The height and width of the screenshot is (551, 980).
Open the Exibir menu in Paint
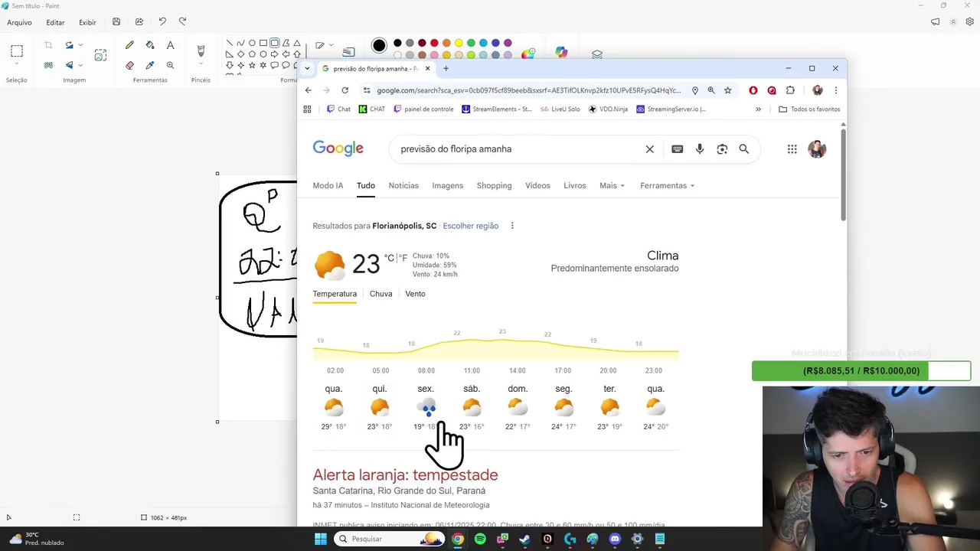[87, 22]
